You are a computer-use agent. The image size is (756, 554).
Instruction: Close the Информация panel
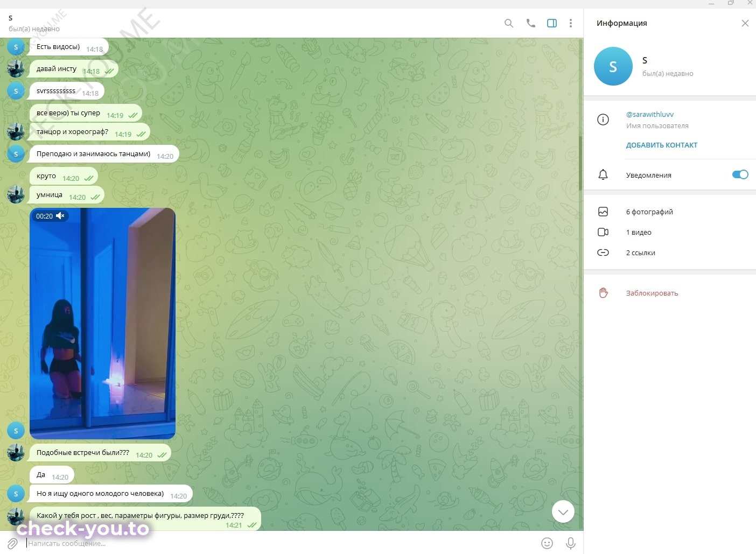coord(745,23)
